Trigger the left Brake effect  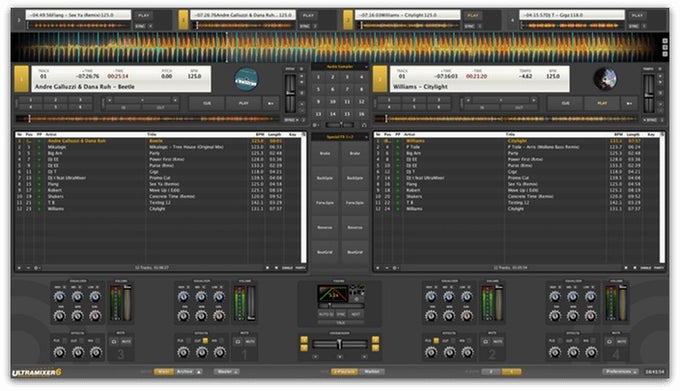coord(325,153)
